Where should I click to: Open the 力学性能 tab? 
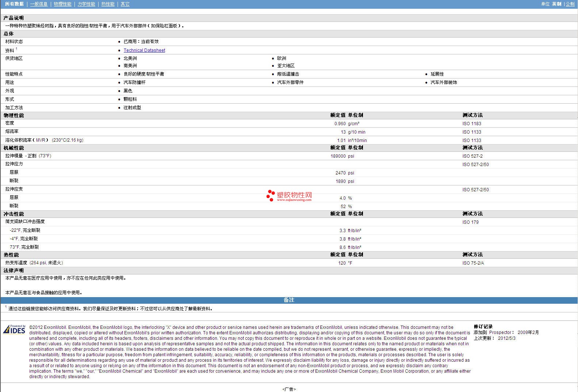click(x=86, y=4)
